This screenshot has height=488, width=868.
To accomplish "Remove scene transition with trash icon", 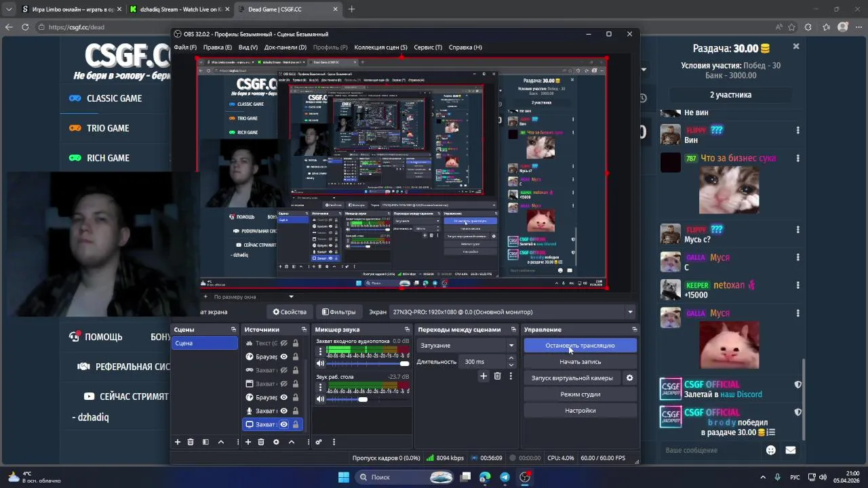I will tap(497, 376).
